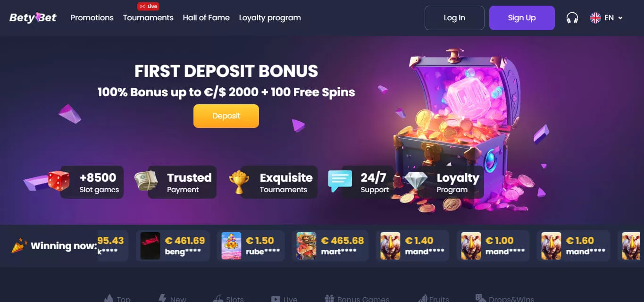The height and width of the screenshot is (302, 644).
Task: Click the chat bubble 24/7 Support icon
Action: [340, 181]
